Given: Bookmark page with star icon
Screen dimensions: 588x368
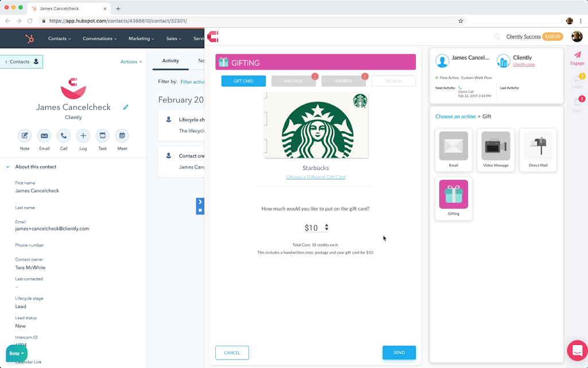Looking at the screenshot, I should [x=461, y=21].
